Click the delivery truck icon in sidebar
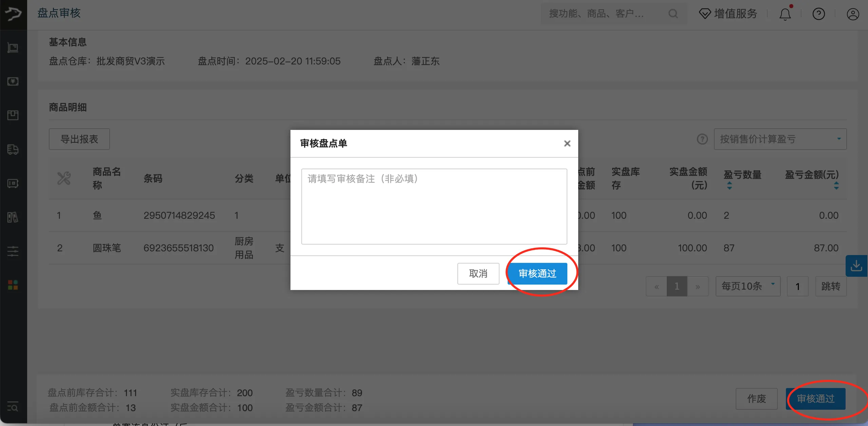The width and height of the screenshot is (868, 426). point(13,150)
